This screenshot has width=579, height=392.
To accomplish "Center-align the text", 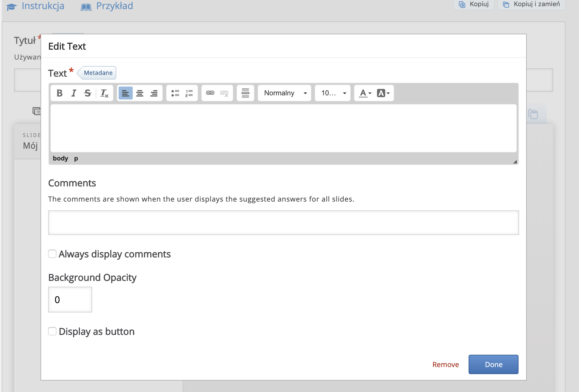I will pos(140,93).
